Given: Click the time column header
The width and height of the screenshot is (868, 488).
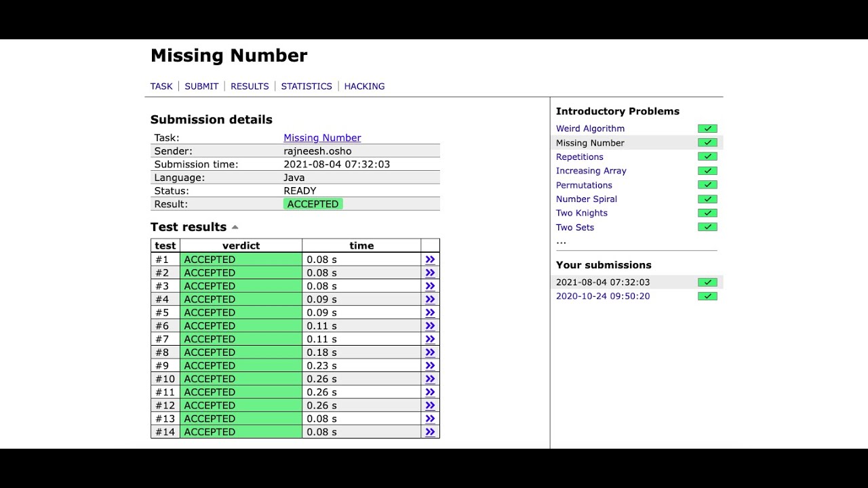Looking at the screenshot, I should click(361, 245).
